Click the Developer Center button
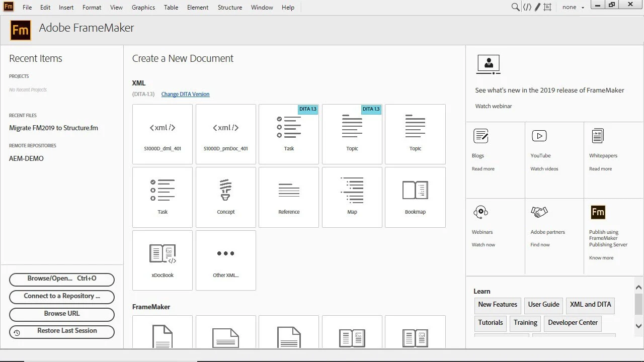 573,323
